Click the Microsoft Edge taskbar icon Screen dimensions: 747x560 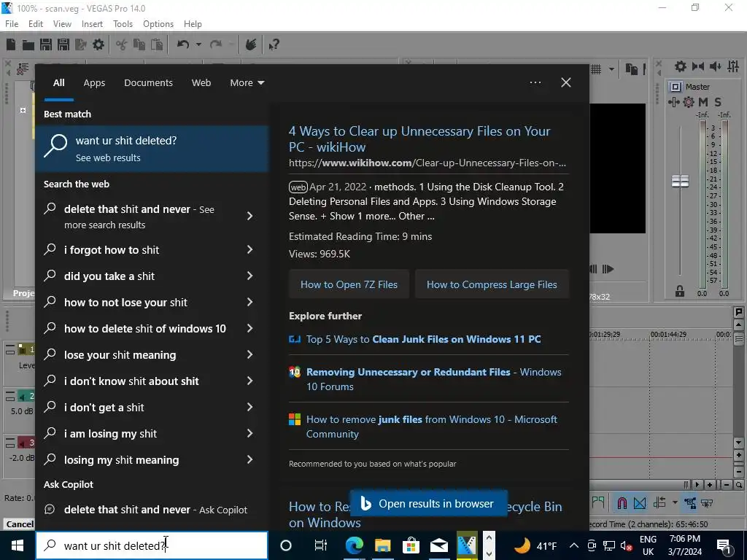point(354,545)
